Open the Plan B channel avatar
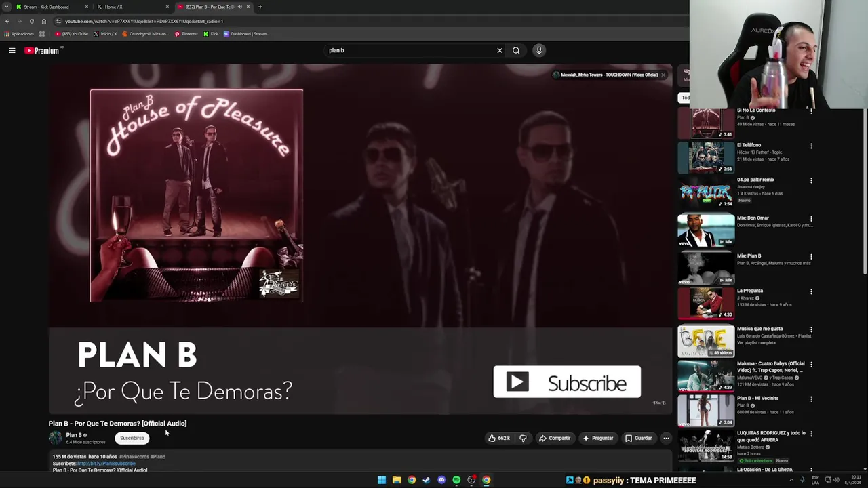The width and height of the screenshot is (868, 488). (56, 438)
